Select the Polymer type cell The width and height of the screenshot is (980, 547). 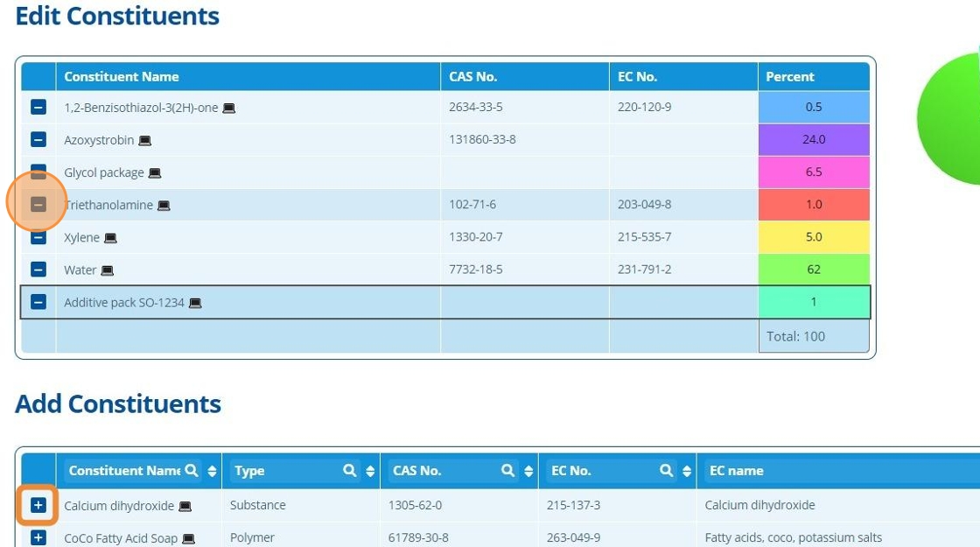[x=252, y=537]
